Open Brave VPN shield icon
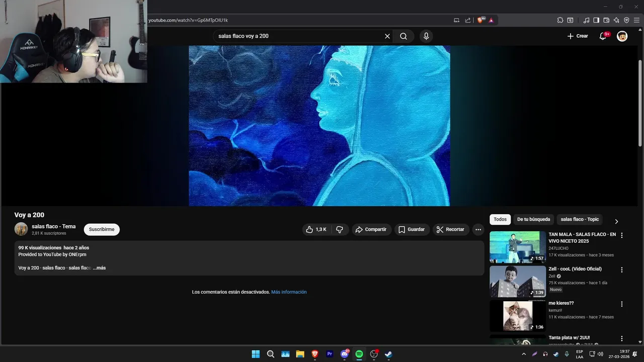 tap(626, 21)
